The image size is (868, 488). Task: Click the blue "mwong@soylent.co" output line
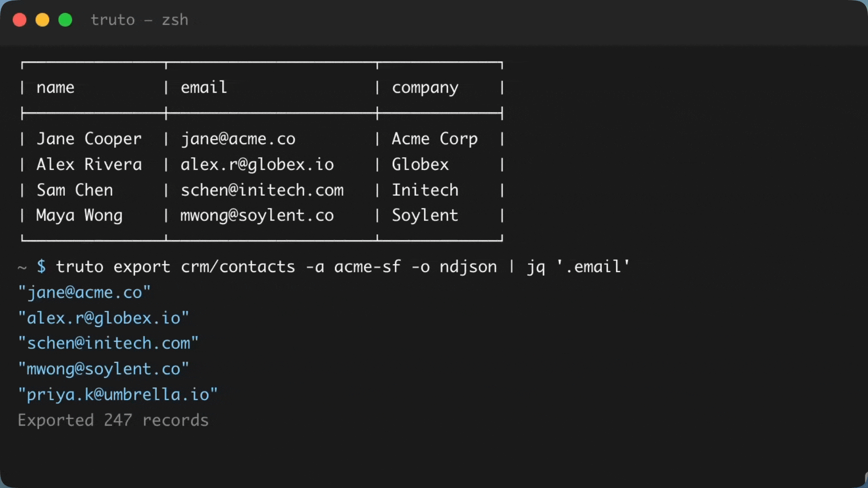(x=104, y=369)
